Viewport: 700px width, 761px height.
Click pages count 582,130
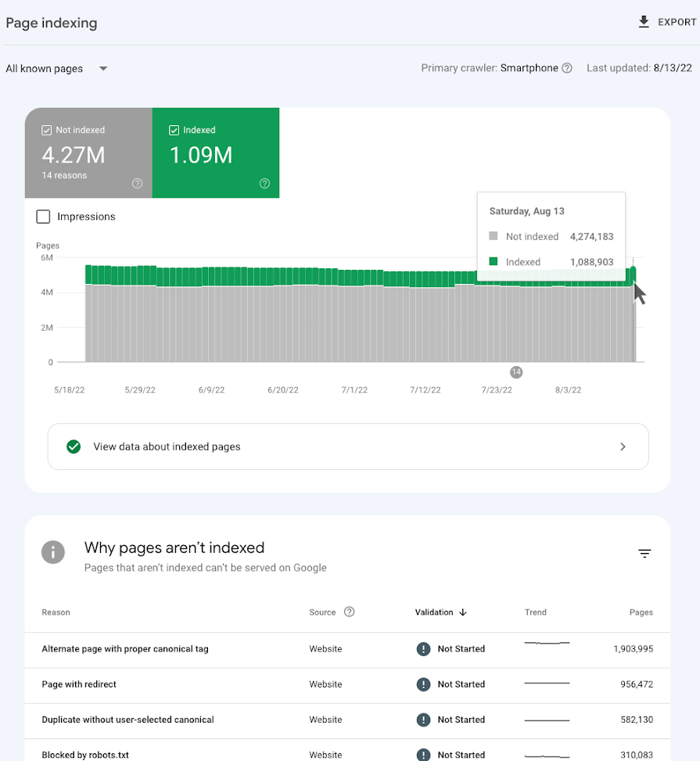637,720
